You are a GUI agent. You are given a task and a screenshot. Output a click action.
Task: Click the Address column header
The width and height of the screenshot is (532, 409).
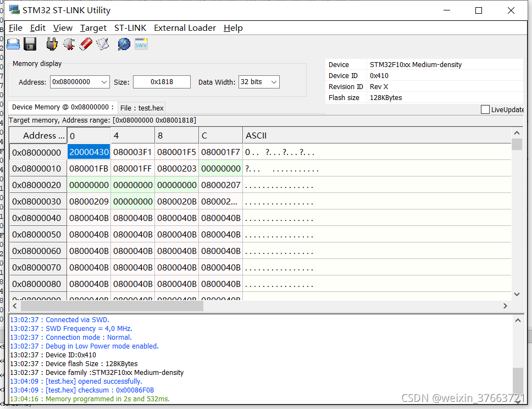38,135
